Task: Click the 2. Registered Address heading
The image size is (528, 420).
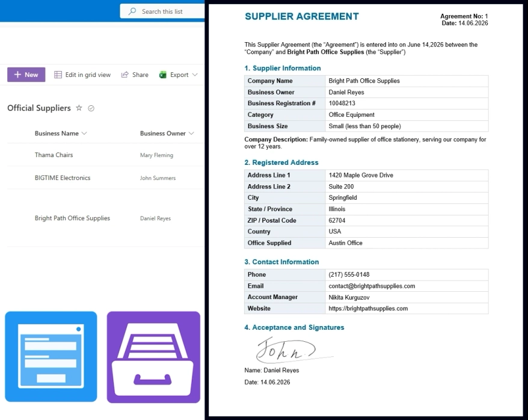Action: [281, 162]
